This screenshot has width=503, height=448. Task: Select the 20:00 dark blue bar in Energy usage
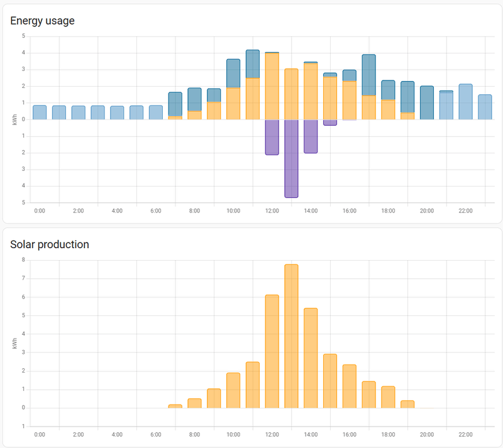pos(427,102)
